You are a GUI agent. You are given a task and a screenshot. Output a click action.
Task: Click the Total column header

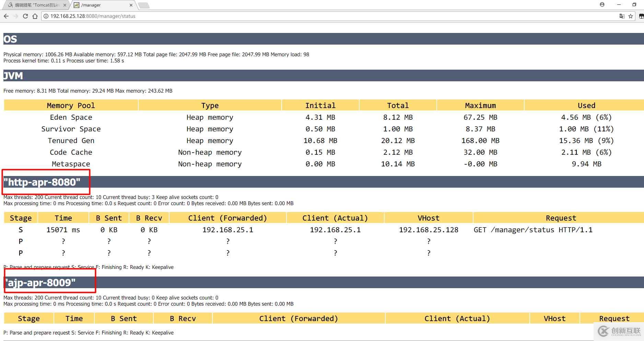[398, 105]
